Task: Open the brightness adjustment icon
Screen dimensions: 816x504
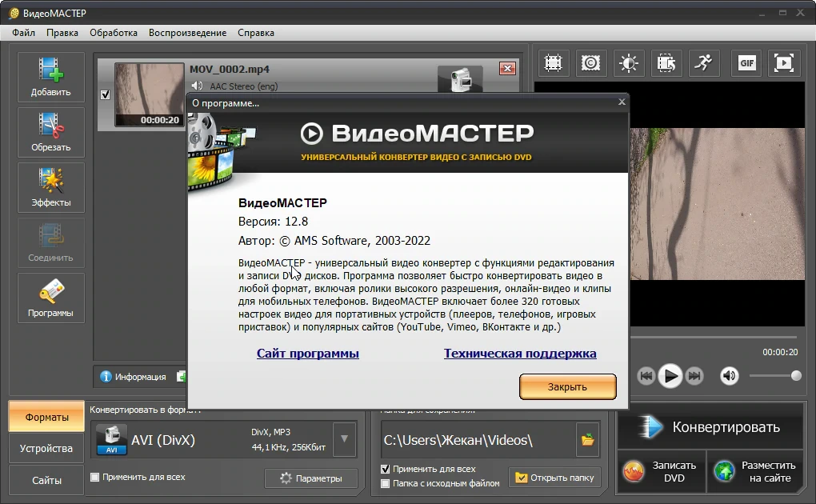Action: tap(628, 63)
